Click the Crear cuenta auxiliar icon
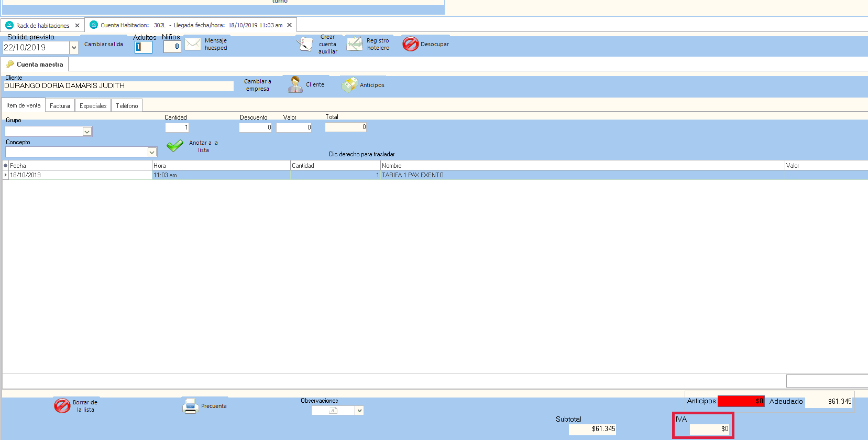The height and width of the screenshot is (440, 868). point(305,44)
